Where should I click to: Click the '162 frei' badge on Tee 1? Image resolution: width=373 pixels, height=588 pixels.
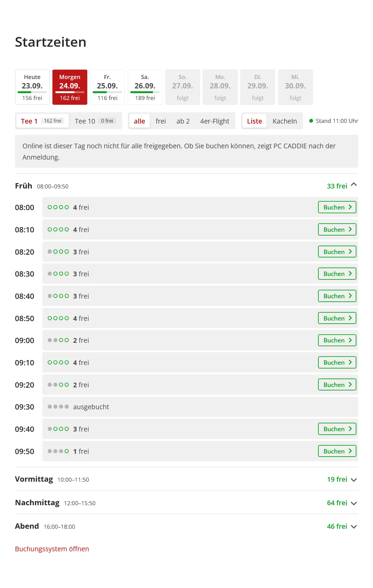(53, 121)
